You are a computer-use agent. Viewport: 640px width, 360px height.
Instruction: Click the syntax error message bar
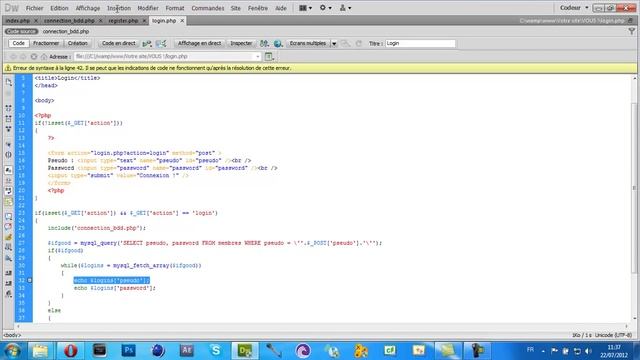(x=320, y=68)
